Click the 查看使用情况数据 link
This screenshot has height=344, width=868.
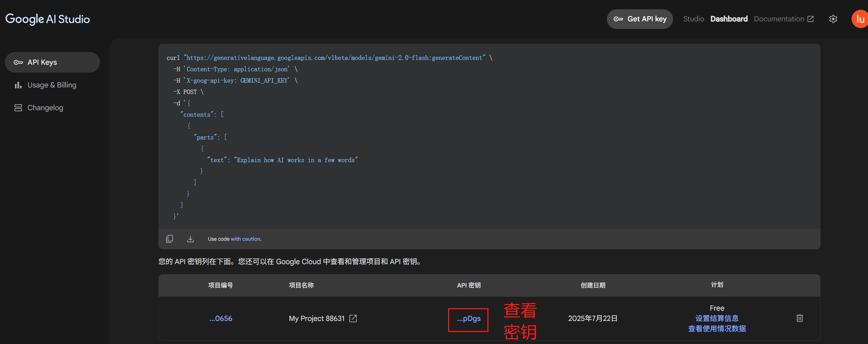coord(717,329)
